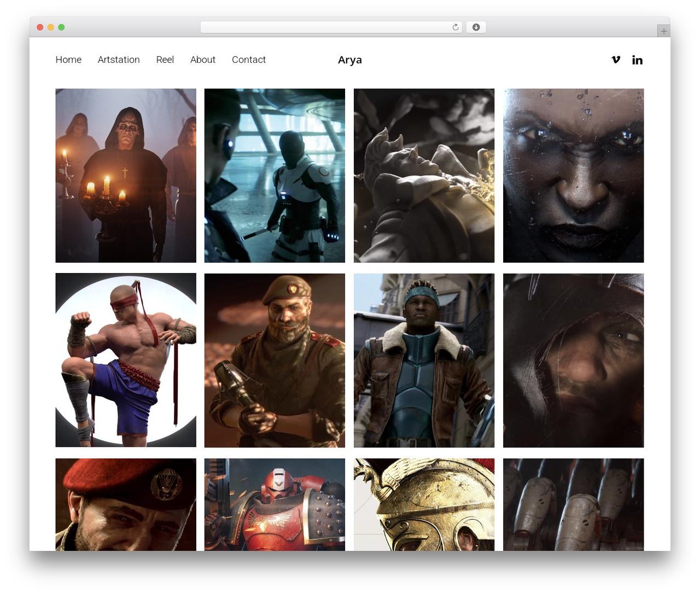Image resolution: width=700 pixels, height=593 pixels.
Task: Open the Contact page
Action: (249, 60)
